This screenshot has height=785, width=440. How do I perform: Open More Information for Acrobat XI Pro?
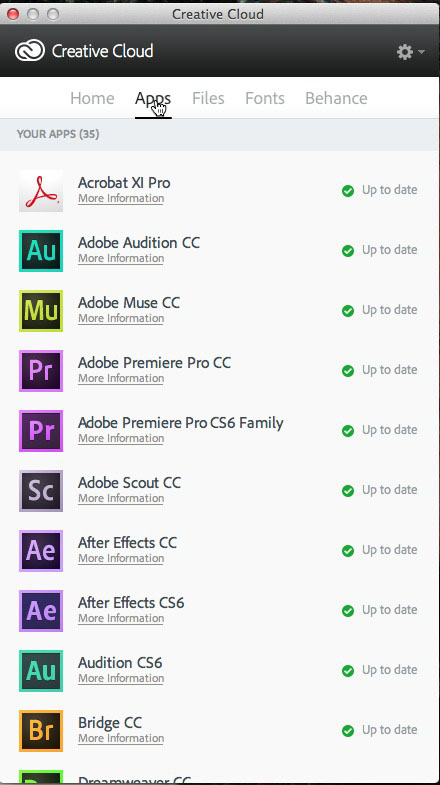[121, 198]
